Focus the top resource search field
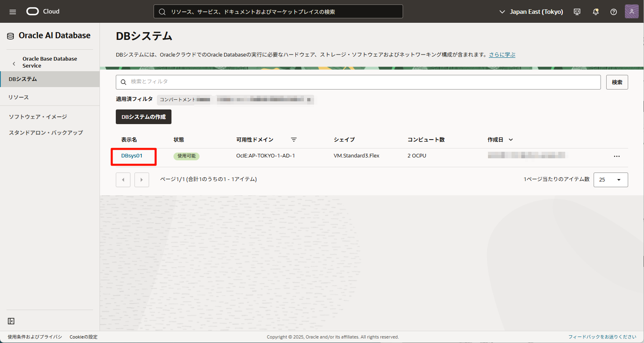This screenshot has width=644, height=343. click(278, 11)
